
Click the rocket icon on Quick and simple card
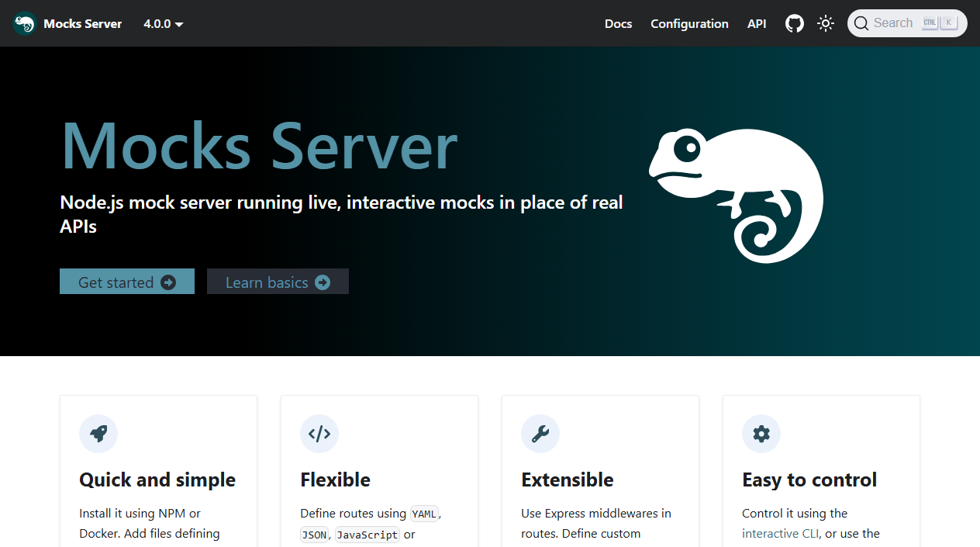tap(98, 434)
